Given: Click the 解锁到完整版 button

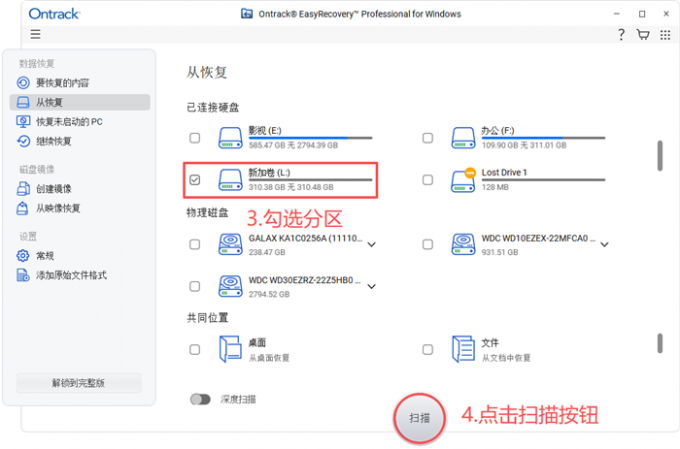Looking at the screenshot, I should [x=79, y=383].
